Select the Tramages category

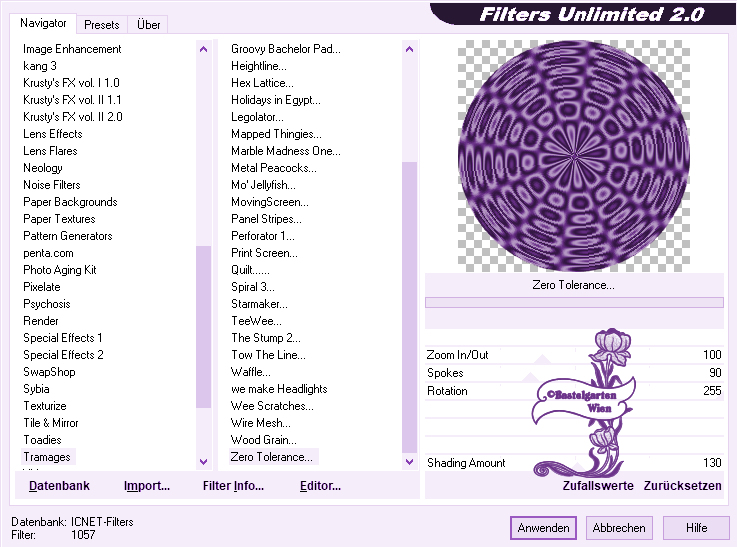(47, 457)
